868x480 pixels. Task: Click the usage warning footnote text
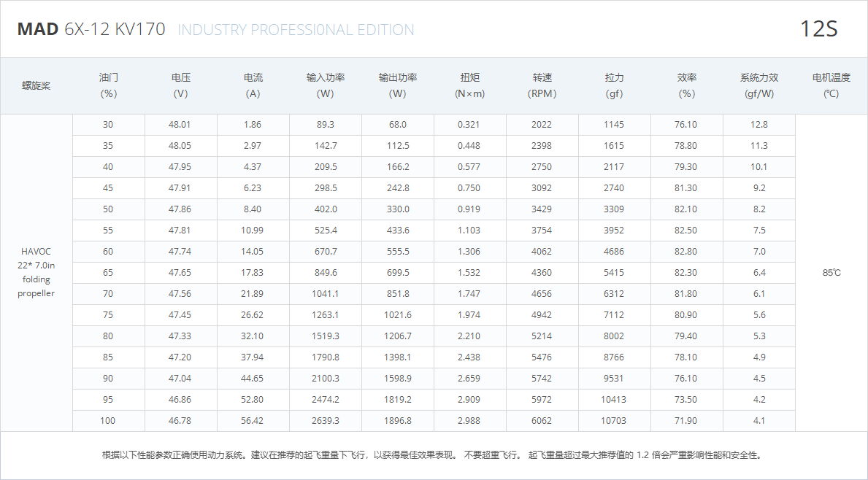(434, 455)
